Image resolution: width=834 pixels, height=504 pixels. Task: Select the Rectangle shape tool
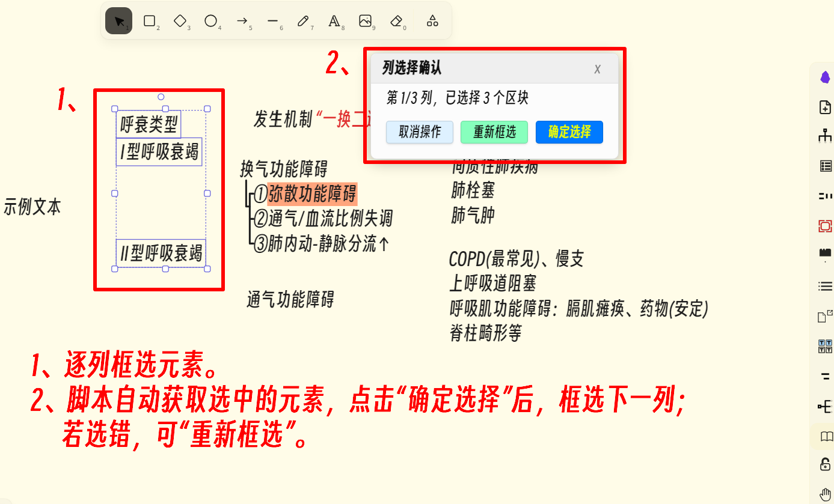(x=150, y=21)
